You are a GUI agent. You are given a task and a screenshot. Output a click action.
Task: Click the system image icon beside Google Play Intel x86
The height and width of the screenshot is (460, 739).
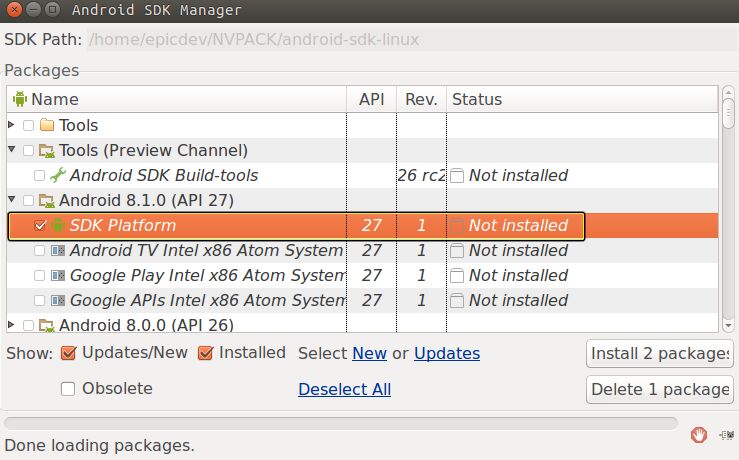pyautogui.click(x=58, y=275)
